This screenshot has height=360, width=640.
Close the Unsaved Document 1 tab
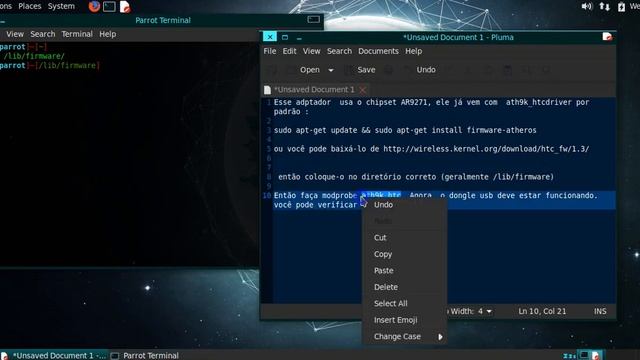362,89
